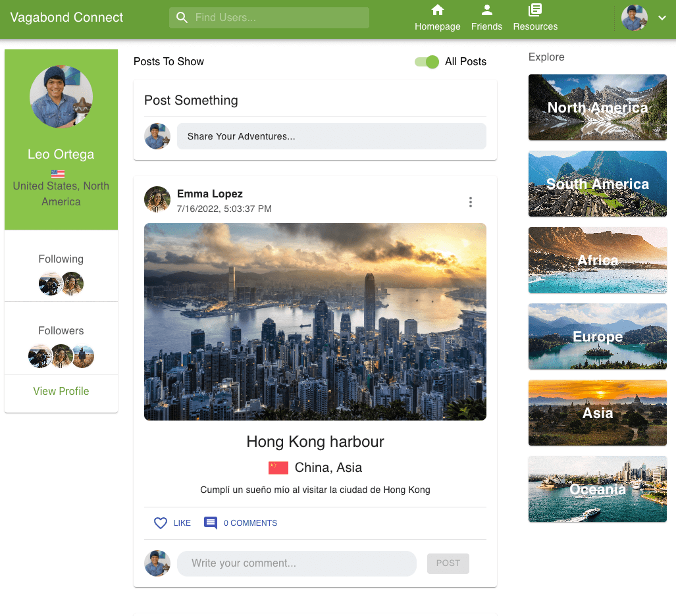Click the Vagabond Connect logo
The image size is (676, 616).
click(67, 17)
